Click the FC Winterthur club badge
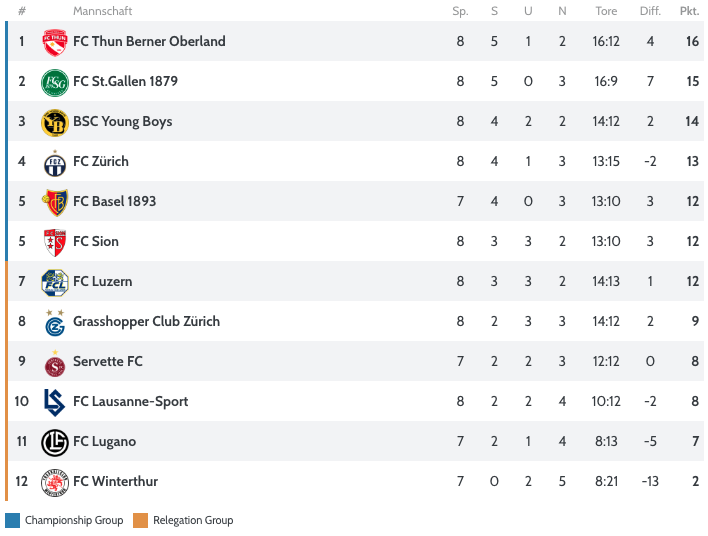Viewport: 708px width, 536px height. [54, 482]
